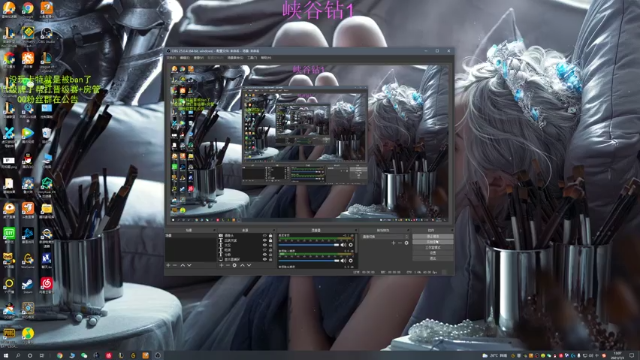This screenshot has height=360, width=640.
Task: Open scene transition properties gear icon
Action: pyautogui.click(x=406, y=243)
